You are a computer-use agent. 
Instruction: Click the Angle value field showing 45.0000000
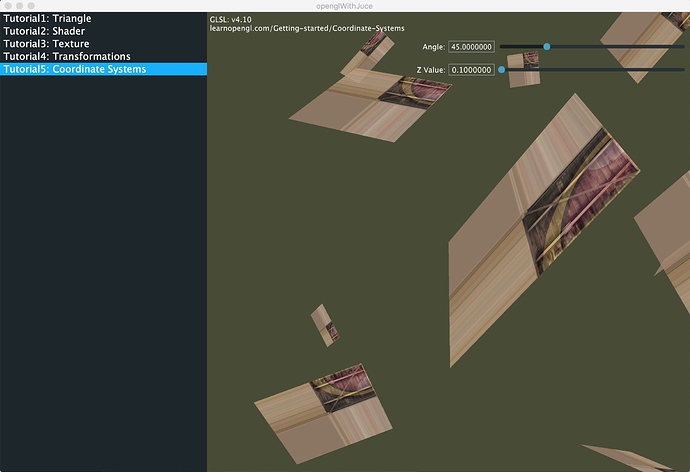point(471,47)
